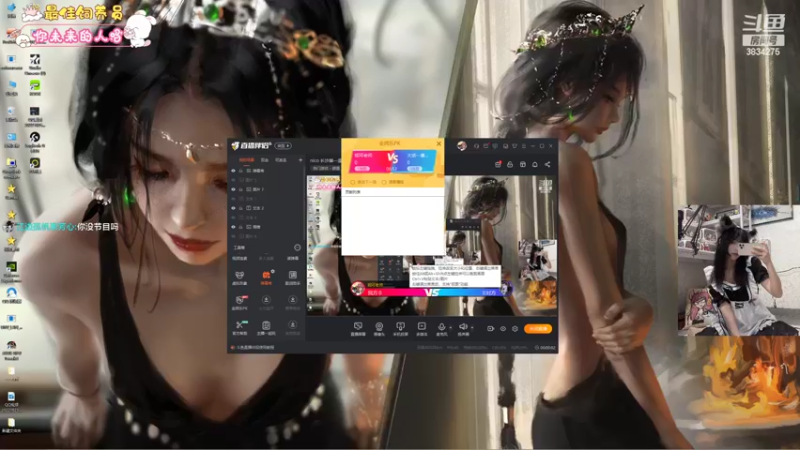
Task: Switch to the active orange scene tab
Action: pyautogui.click(x=247, y=160)
